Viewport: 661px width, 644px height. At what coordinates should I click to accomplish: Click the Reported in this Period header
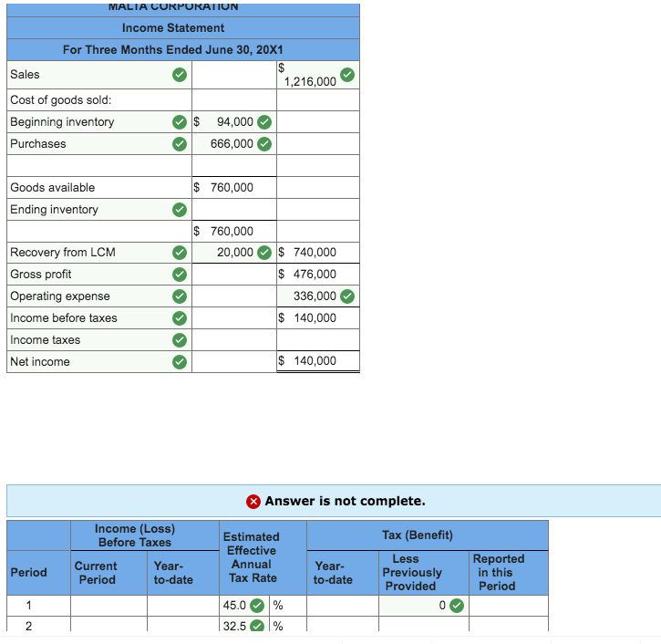tap(499, 573)
